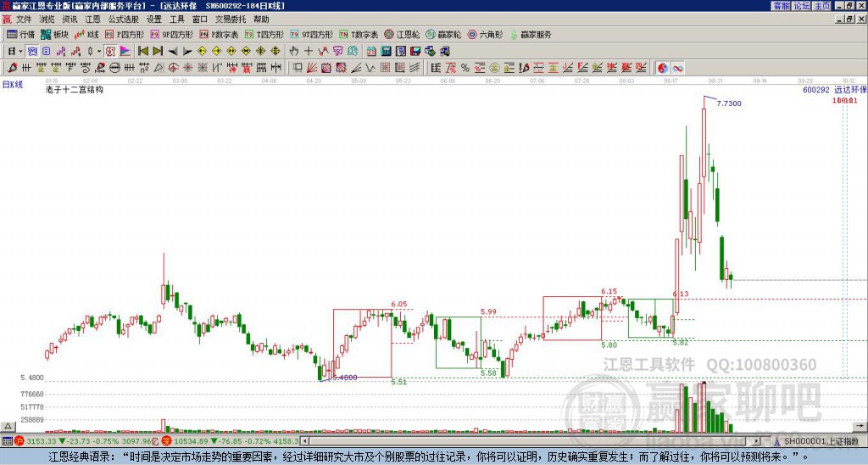Screen dimensions: 868x465
Task: Open the 公式选股 menu
Action: click(x=124, y=20)
